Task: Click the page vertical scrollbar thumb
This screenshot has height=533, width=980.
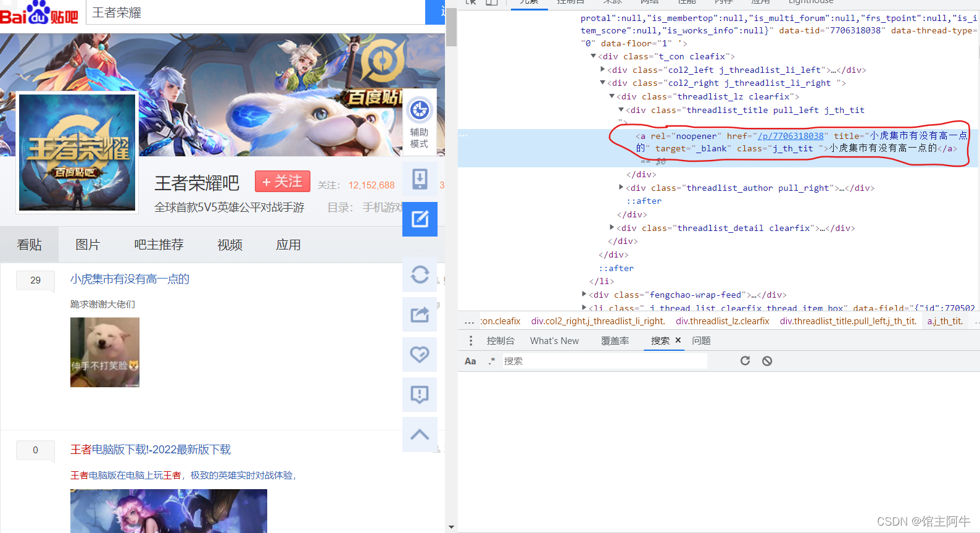Action: [x=451, y=27]
